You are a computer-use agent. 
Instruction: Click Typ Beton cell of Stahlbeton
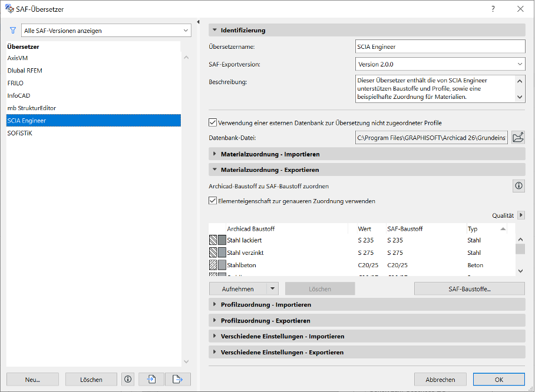click(x=475, y=265)
